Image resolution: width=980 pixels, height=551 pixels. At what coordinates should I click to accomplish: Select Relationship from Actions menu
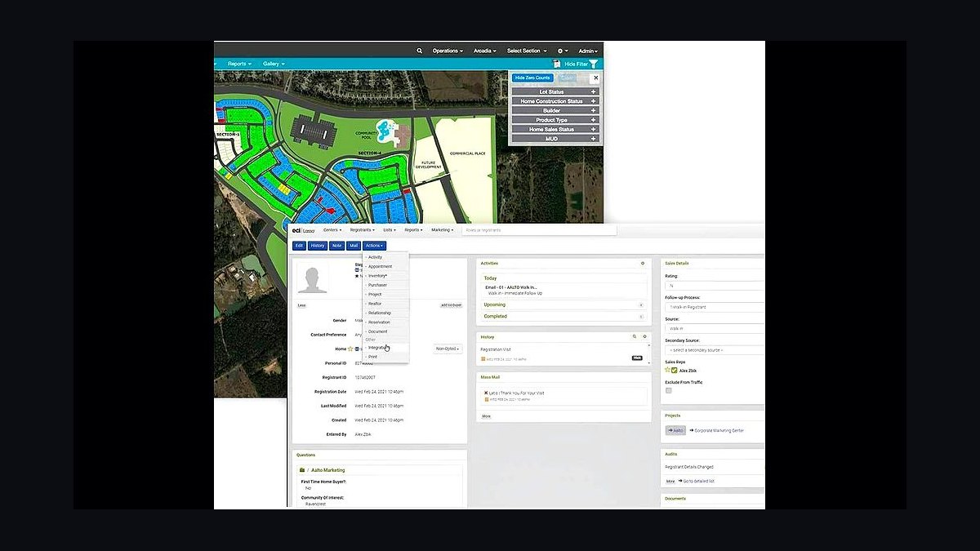(x=385, y=313)
